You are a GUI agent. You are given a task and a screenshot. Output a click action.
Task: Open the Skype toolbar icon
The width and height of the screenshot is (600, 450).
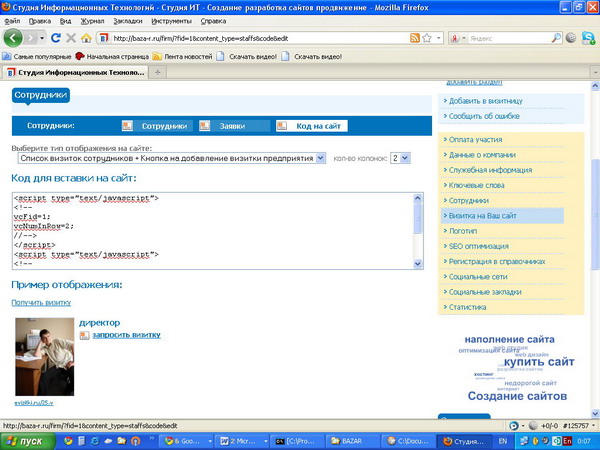[588, 38]
